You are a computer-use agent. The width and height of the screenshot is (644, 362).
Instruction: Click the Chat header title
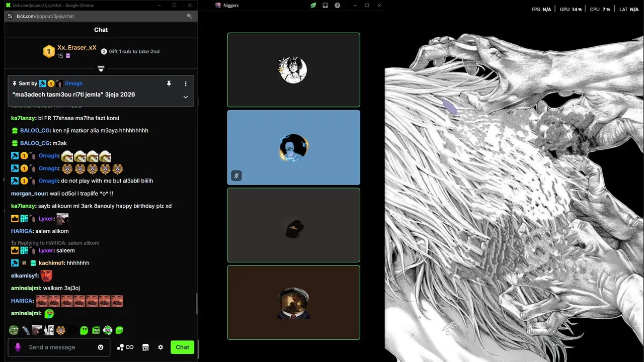click(x=101, y=30)
